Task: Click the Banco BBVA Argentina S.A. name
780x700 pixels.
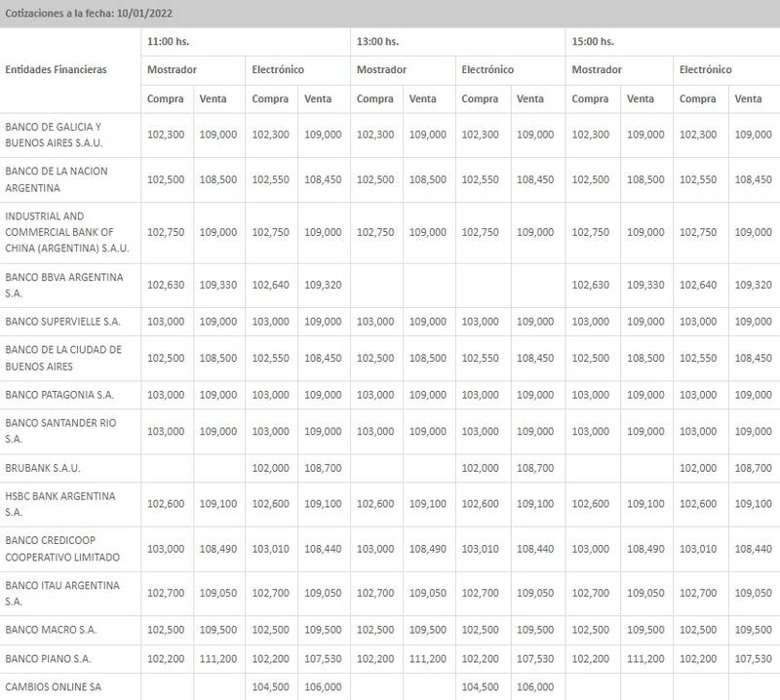Action: 63,284
